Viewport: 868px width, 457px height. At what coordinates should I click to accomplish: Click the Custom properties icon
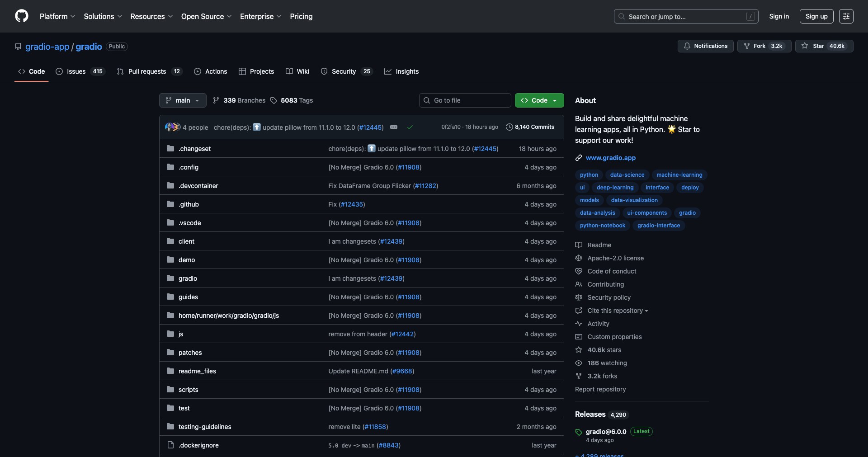coord(579,337)
